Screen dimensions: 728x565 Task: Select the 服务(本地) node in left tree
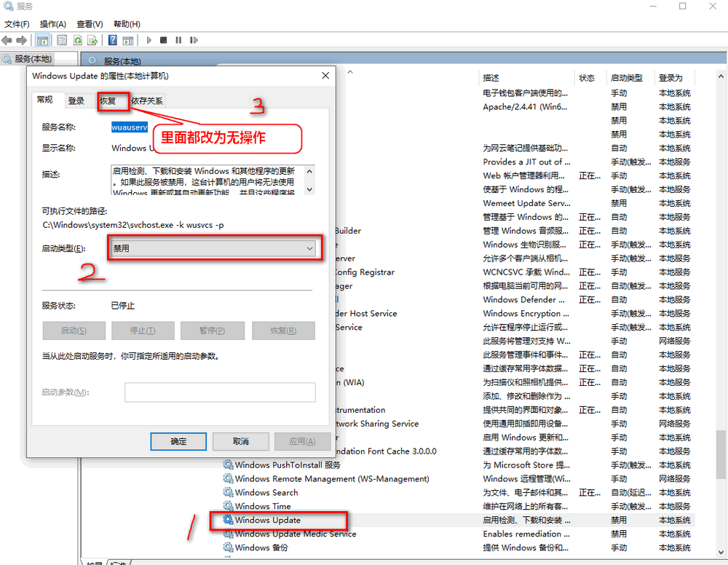(28, 59)
